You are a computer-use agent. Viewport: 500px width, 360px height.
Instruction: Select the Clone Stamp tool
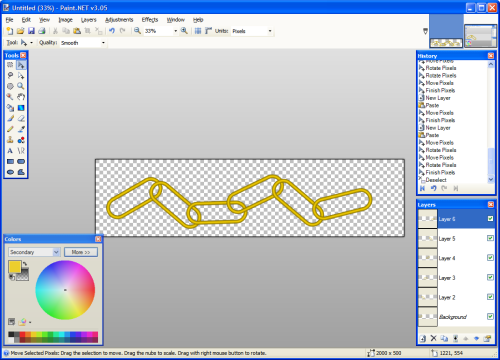pos(10,140)
